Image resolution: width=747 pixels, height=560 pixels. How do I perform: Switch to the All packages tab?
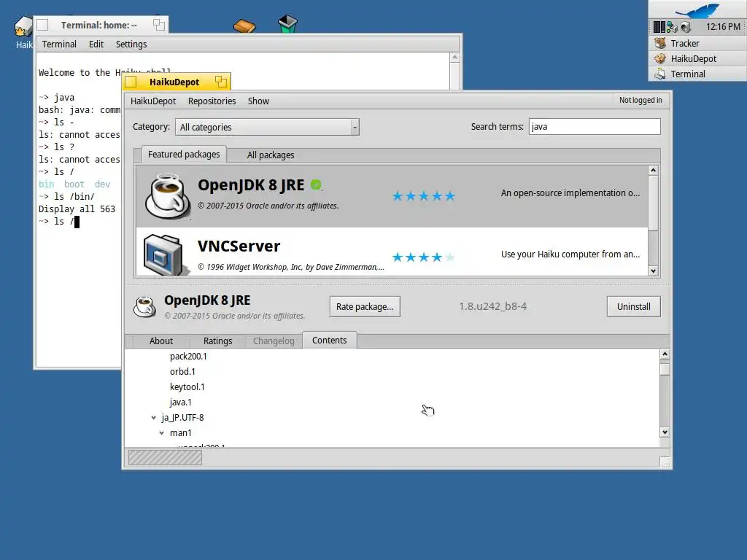tap(271, 155)
